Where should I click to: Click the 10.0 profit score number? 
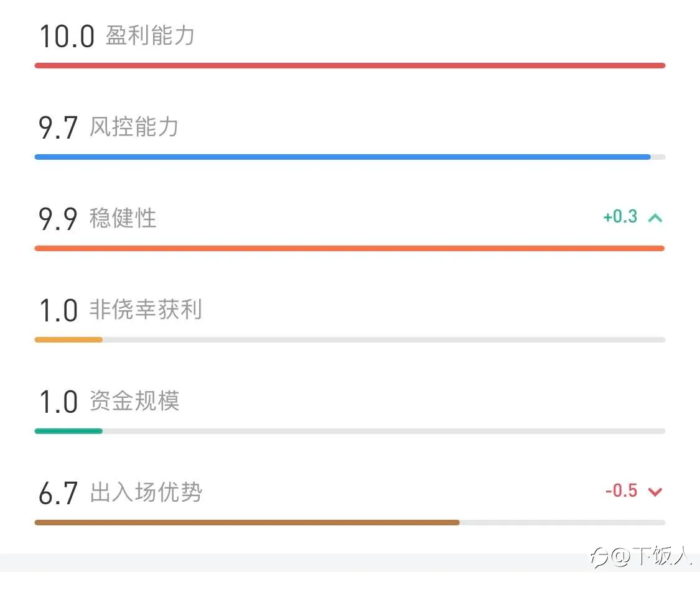[67, 37]
